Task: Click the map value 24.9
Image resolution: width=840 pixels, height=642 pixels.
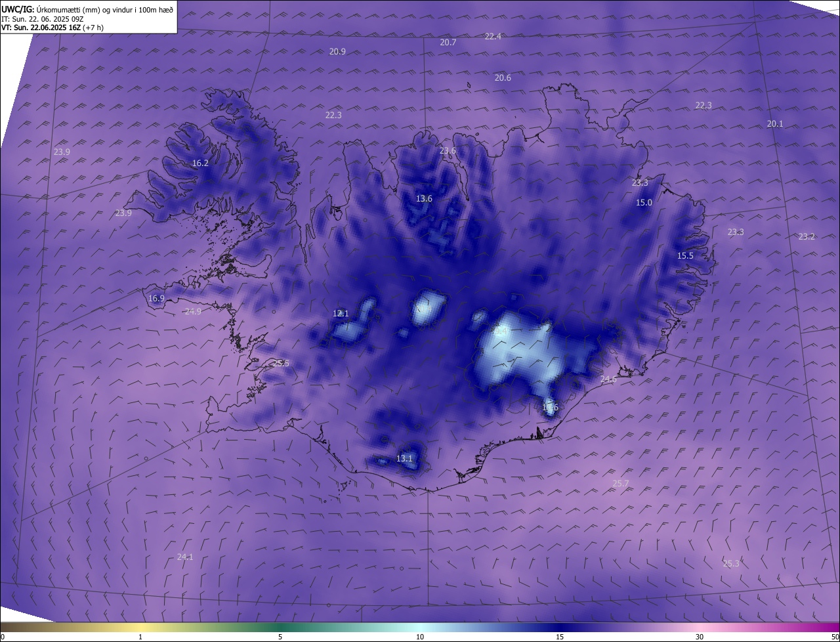Action: pyautogui.click(x=192, y=311)
